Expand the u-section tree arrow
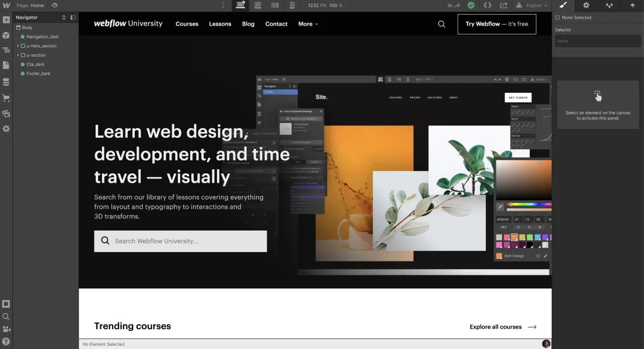The width and height of the screenshot is (644, 349). pyautogui.click(x=18, y=55)
